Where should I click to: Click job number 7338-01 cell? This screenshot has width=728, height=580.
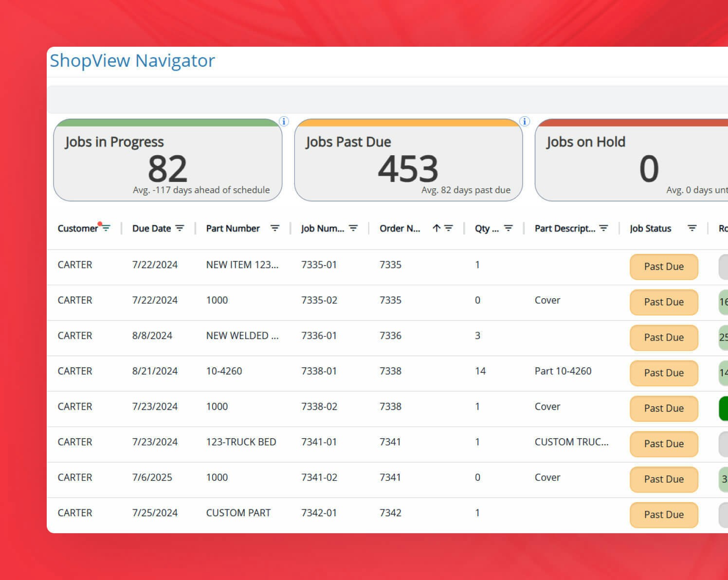pos(319,371)
